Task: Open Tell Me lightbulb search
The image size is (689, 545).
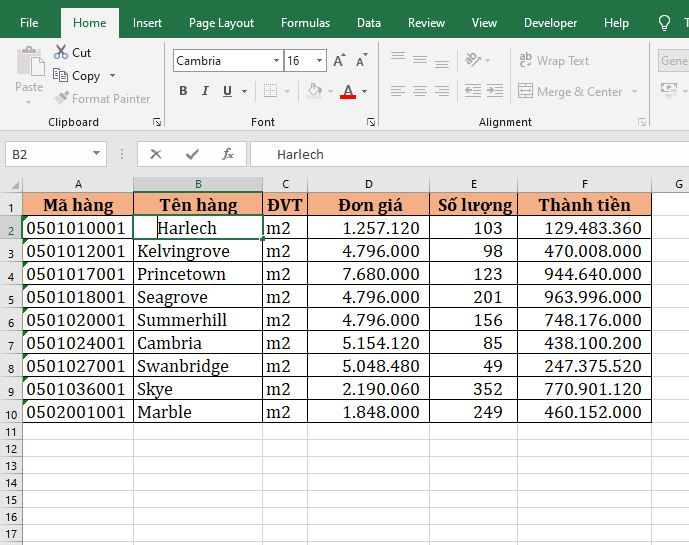Action: 664,23
